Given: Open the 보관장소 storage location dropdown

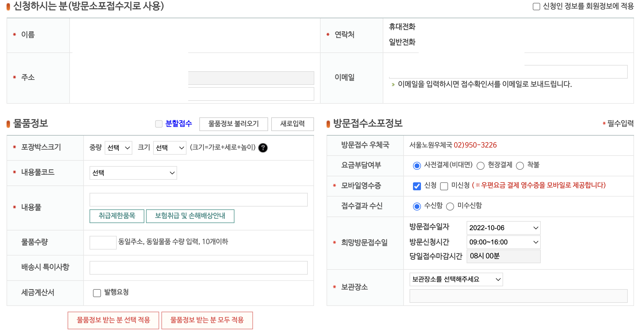Looking at the screenshot, I should point(456,279).
